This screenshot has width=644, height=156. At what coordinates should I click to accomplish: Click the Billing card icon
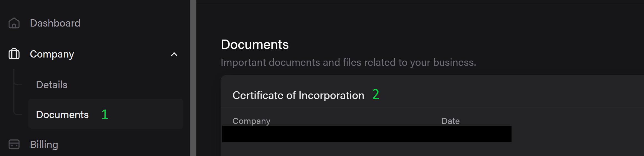[x=14, y=144]
